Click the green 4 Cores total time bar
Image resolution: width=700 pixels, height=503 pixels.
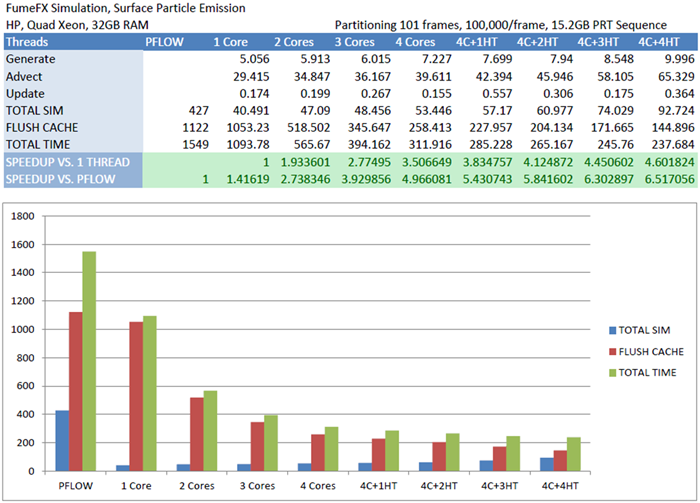coord(331,449)
